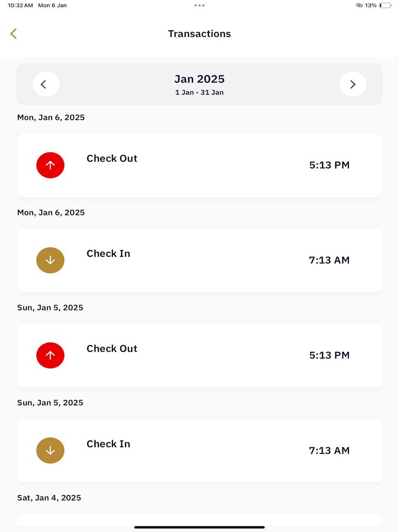Tap red Check Out icon for Jan 5

[50, 355]
